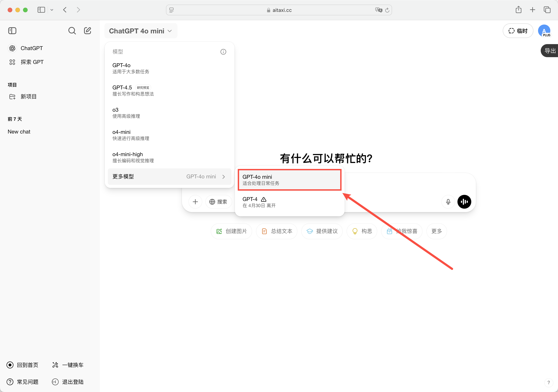558x392 pixels.
Task: Collapse the ChatGPT sidebar panel
Action: click(12, 31)
